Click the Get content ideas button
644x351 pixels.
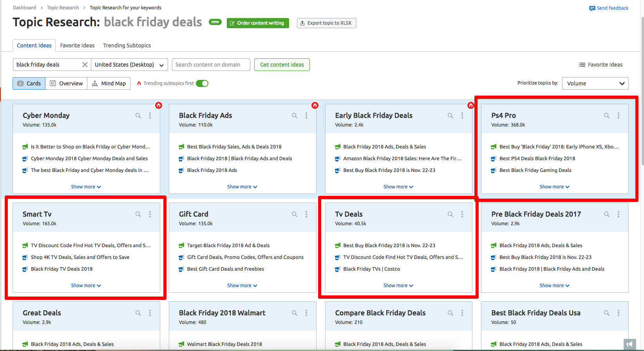coord(282,65)
